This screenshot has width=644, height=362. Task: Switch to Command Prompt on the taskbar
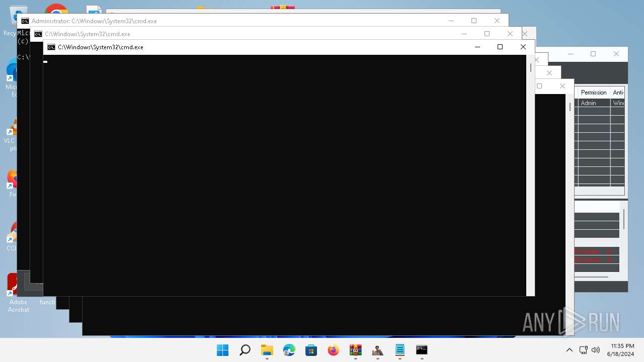[x=422, y=350]
